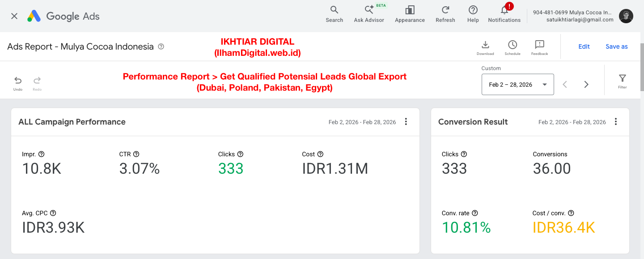Click the 3.07% CTR value
Viewport: 644px width, 259px height.
point(140,169)
